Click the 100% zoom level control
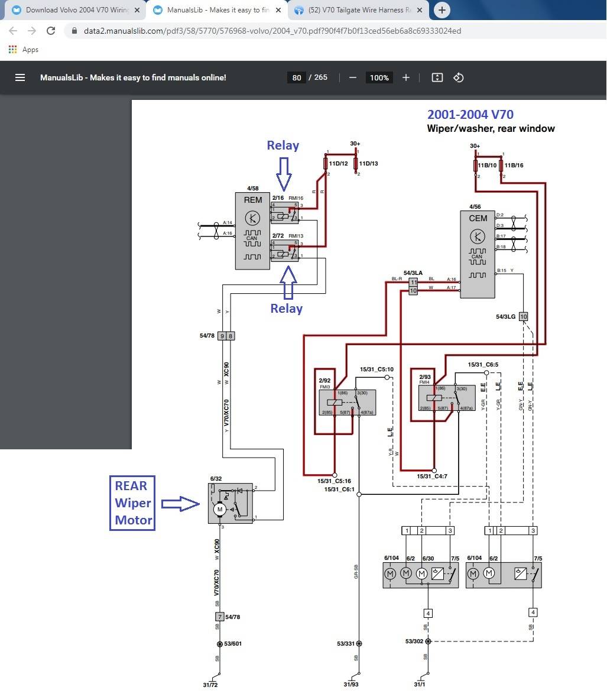 coord(378,77)
